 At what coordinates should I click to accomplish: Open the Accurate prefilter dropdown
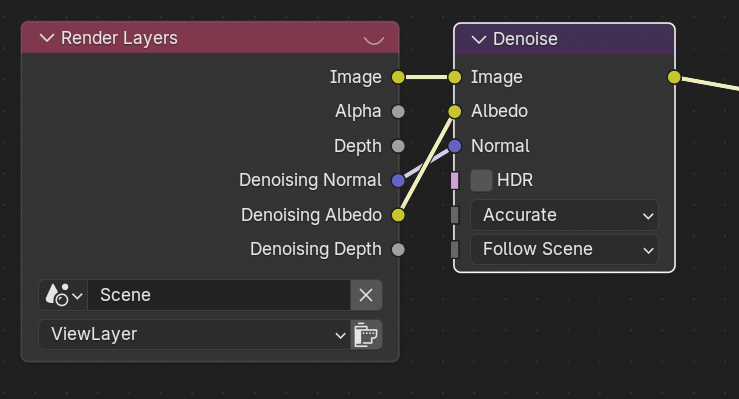(564, 215)
